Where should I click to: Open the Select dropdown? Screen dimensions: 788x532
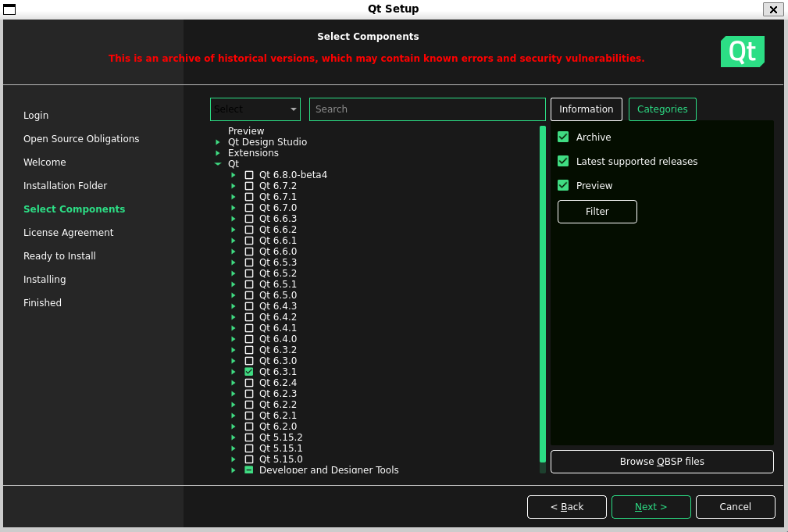pyautogui.click(x=255, y=109)
